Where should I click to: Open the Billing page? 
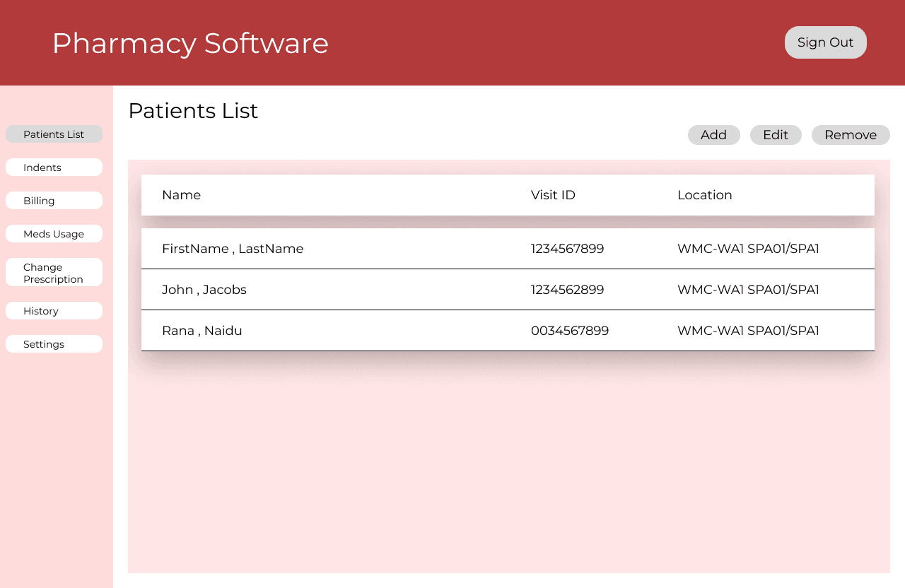tap(54, 201)
